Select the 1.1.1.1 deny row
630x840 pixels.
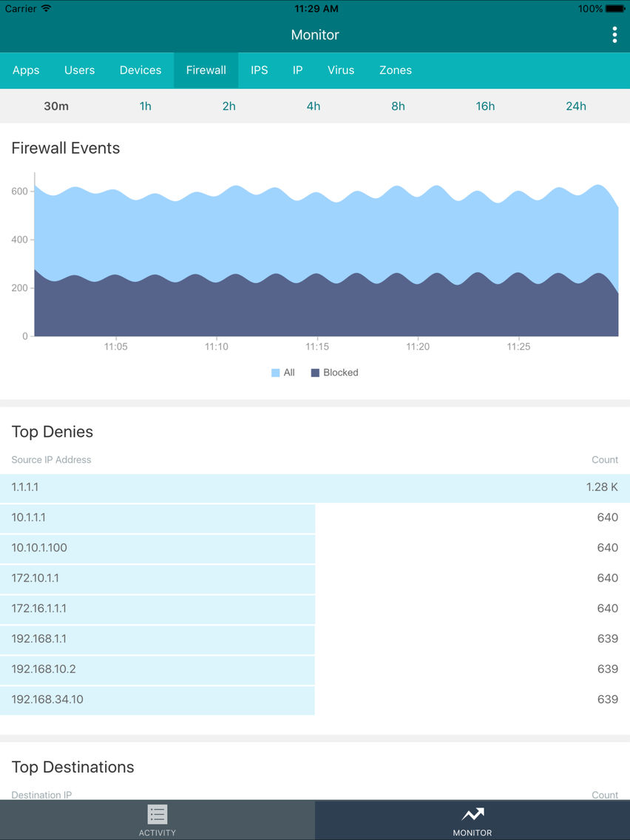pyautogui.click(x=315, y=488)
